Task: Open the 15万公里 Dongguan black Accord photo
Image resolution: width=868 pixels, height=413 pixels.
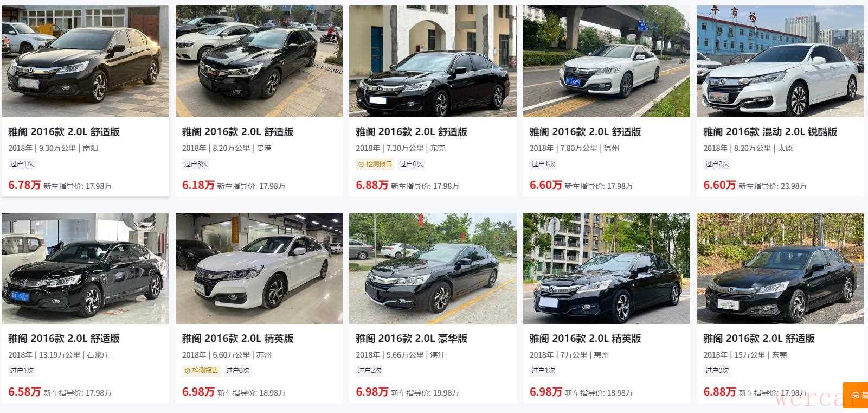Action: click(780, 268)
